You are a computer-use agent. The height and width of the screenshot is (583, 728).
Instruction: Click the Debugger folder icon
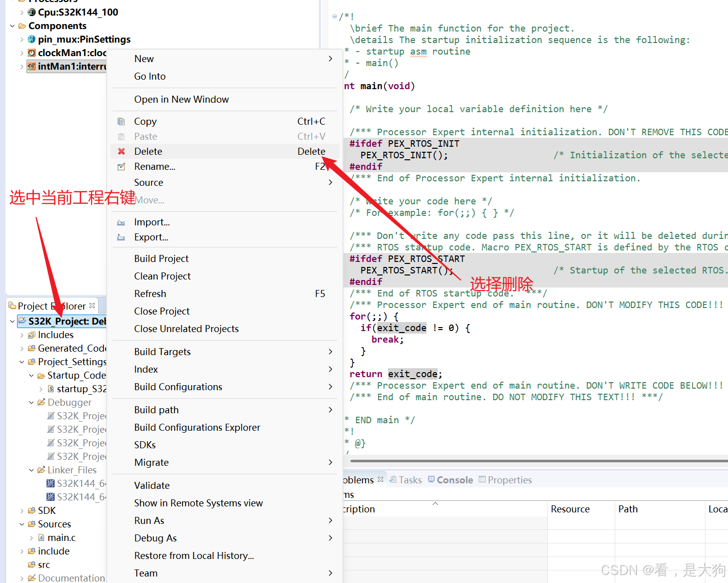[x=41, y=402]
